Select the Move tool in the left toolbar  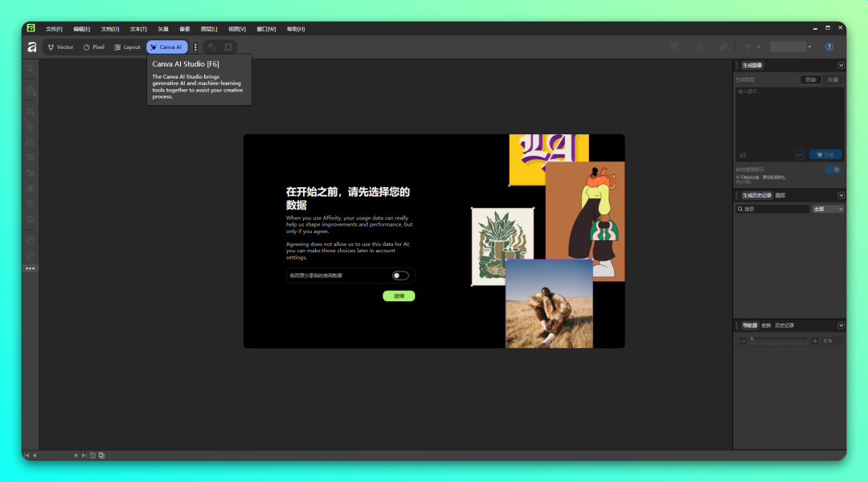pyautogui.click(x=30, y=68)
